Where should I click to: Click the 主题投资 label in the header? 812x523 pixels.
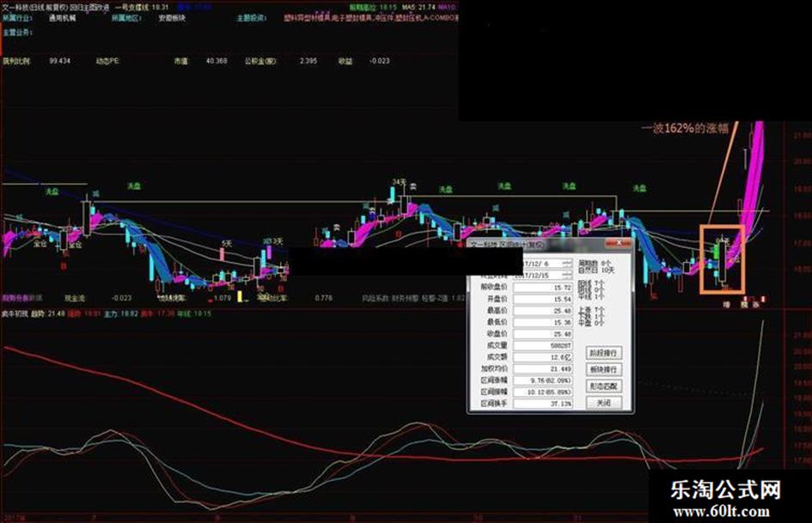tap(253, 18)
